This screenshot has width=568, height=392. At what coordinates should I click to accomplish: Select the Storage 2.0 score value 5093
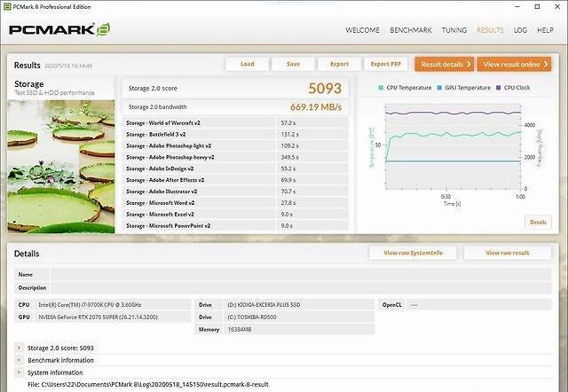point(325,89)
